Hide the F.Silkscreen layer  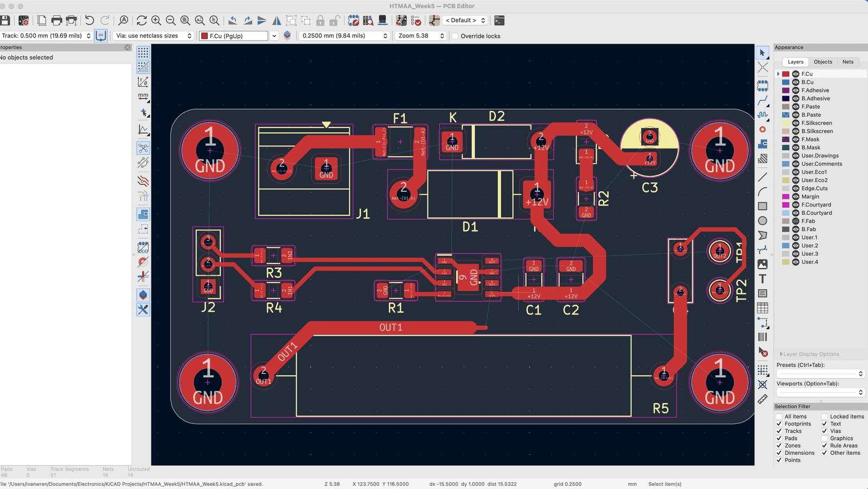[x=796, y=123]
